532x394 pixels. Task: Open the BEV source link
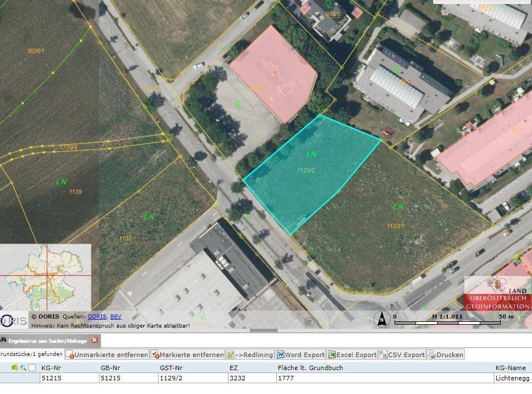[x=115, y=317]
